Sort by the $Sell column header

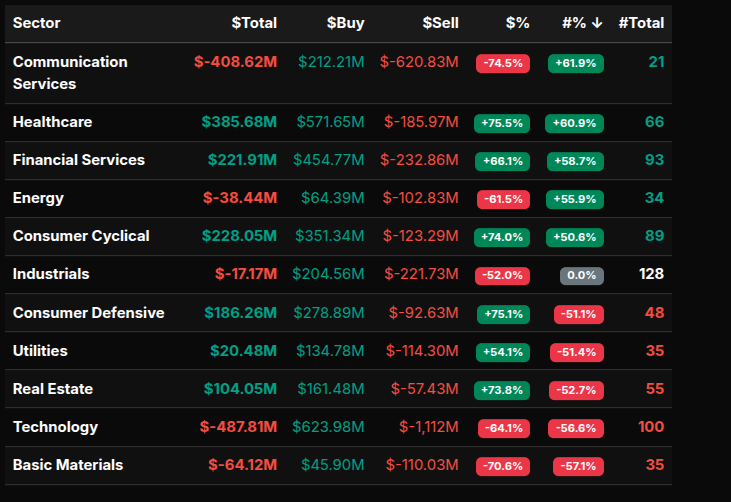point(440,23)
